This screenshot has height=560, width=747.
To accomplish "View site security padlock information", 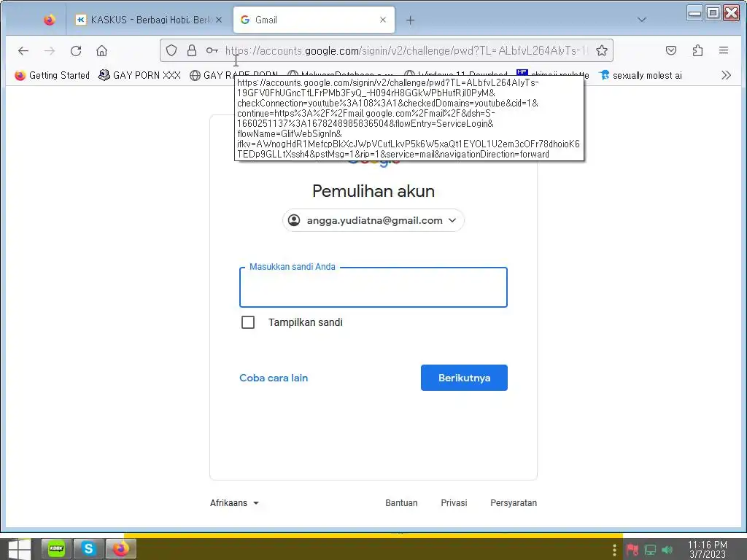I will point(192,50).
